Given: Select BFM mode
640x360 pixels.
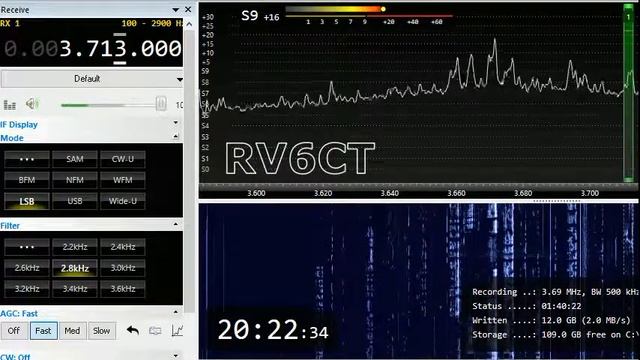Looking at the screenshot, I should pyautogui.click(x=27, y=180).
